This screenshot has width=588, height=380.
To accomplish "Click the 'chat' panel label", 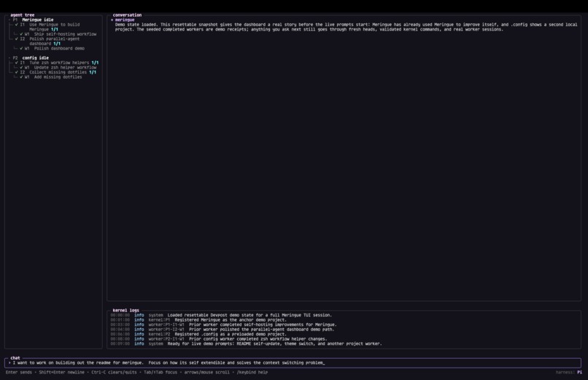I will point(15,358).
